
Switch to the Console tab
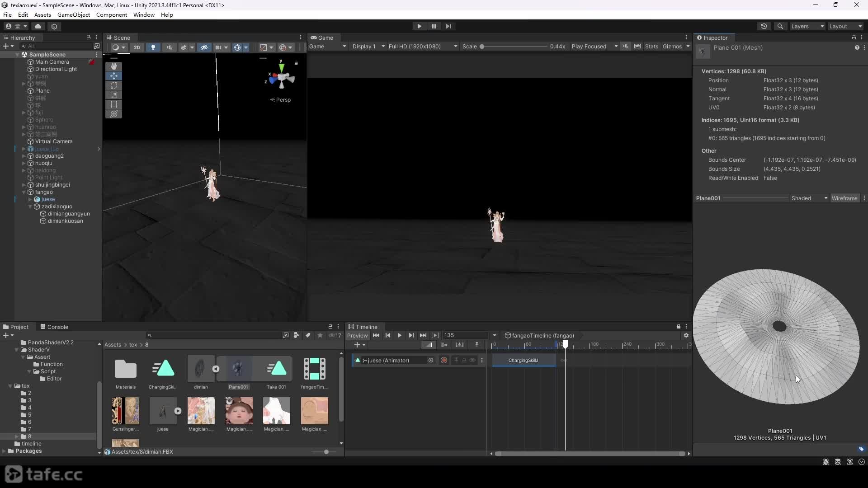tap(54, 327)
